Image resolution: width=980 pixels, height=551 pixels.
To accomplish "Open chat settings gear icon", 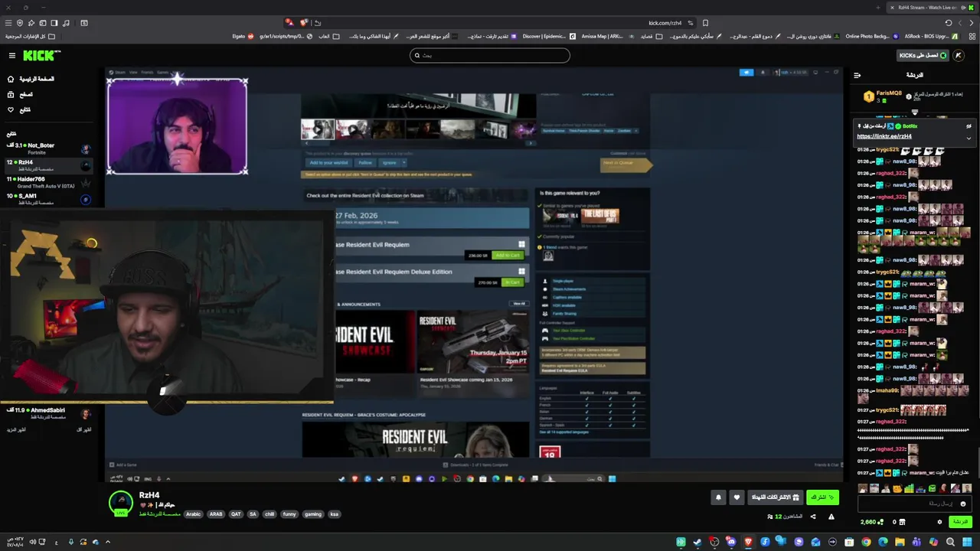I will coord(939,522).
